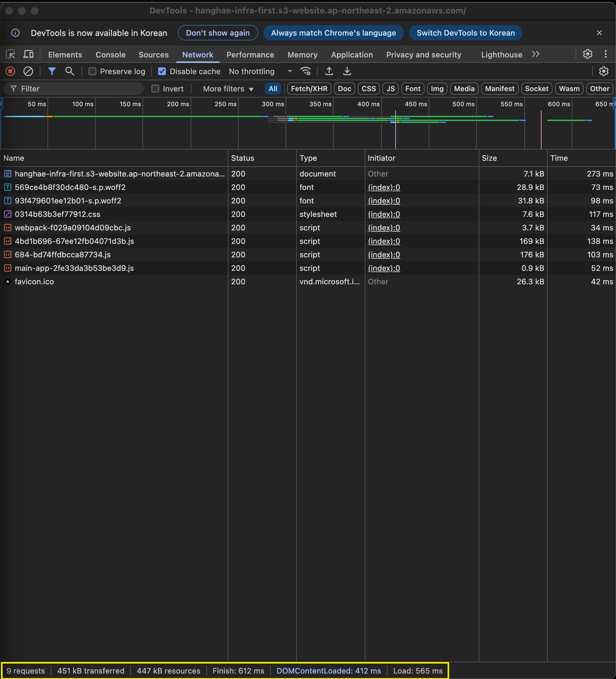Click the info icon in notification bar
616x679 pixels.
click(15, 33)
